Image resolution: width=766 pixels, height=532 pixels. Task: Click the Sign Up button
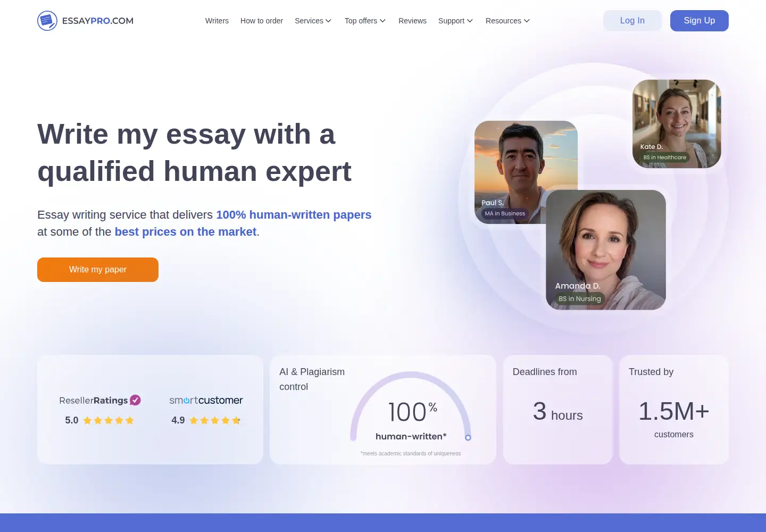tap(700, 21)
